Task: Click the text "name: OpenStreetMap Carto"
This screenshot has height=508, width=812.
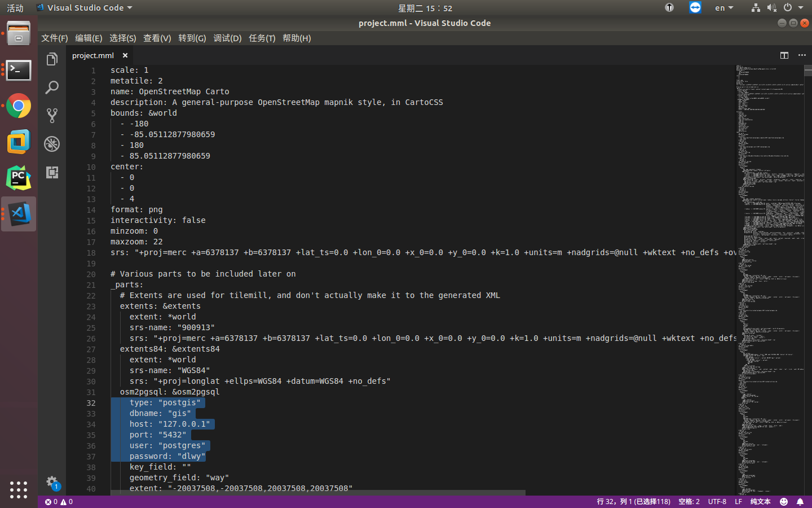Action: point(170,91)
